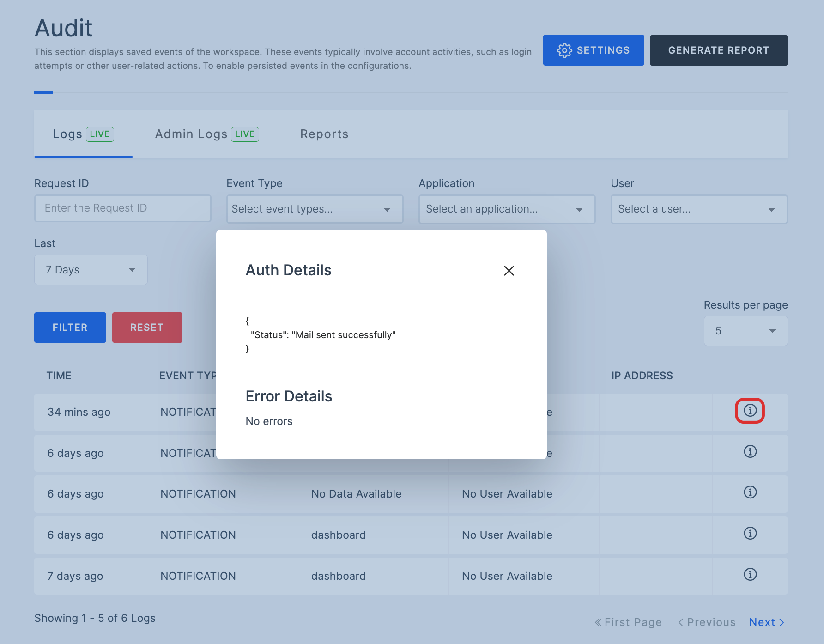Click the Auth Details heading
824x644 pixels.
click(288, 270)
